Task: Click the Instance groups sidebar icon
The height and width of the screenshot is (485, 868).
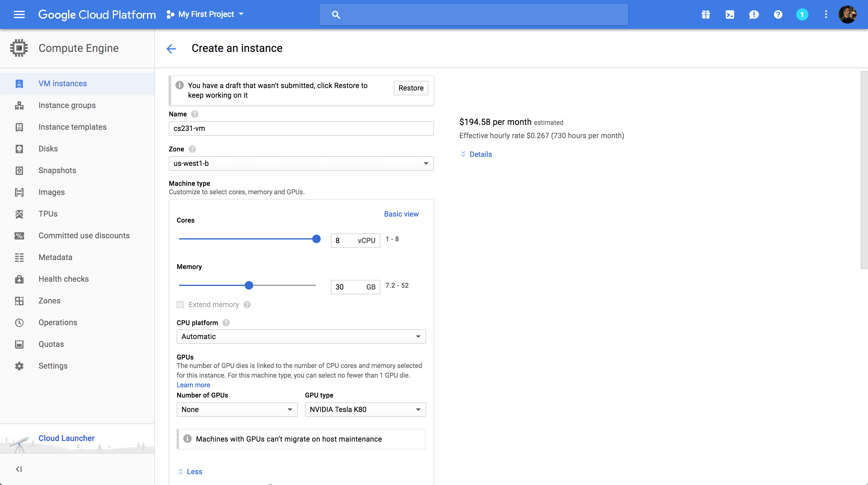Action: 19,106
